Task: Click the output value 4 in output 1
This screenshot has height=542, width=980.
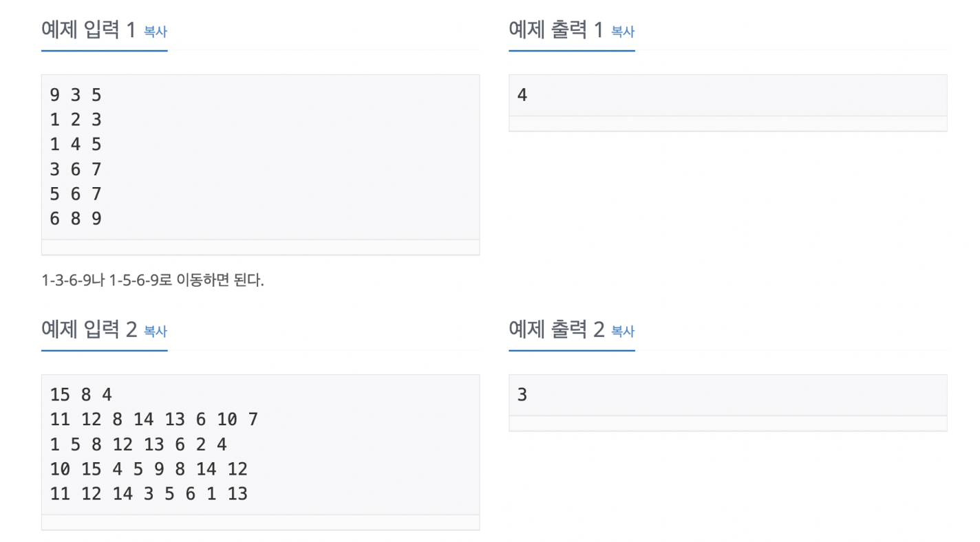Action: coord(522,95)
